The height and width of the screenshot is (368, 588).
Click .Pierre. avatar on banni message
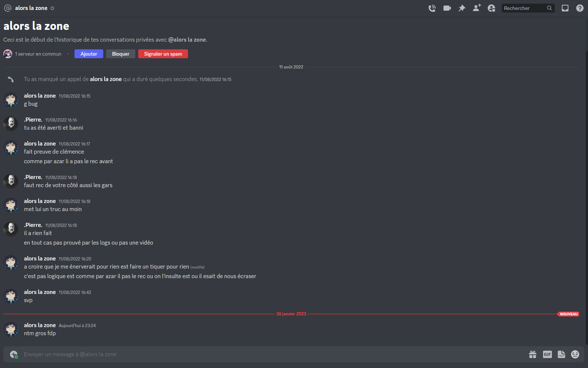pos(11,123)
